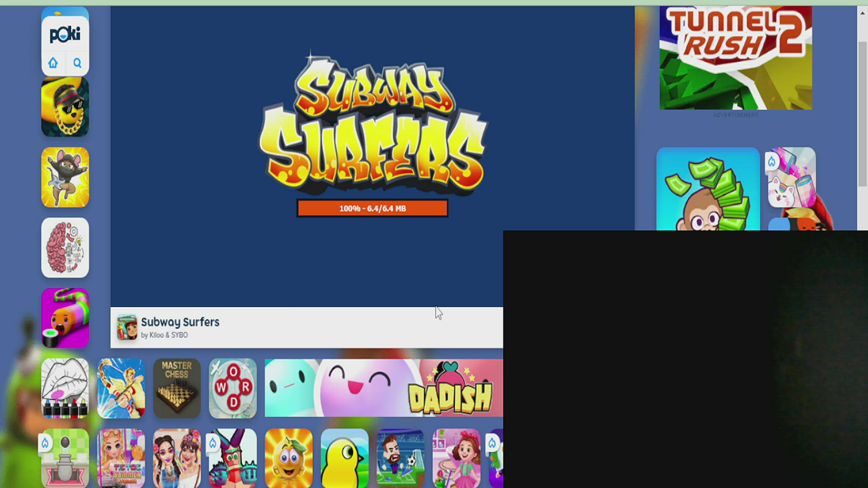868x488 pixels.
Task: Open the smiling orange game icon
Action: (x=289, y=458)
